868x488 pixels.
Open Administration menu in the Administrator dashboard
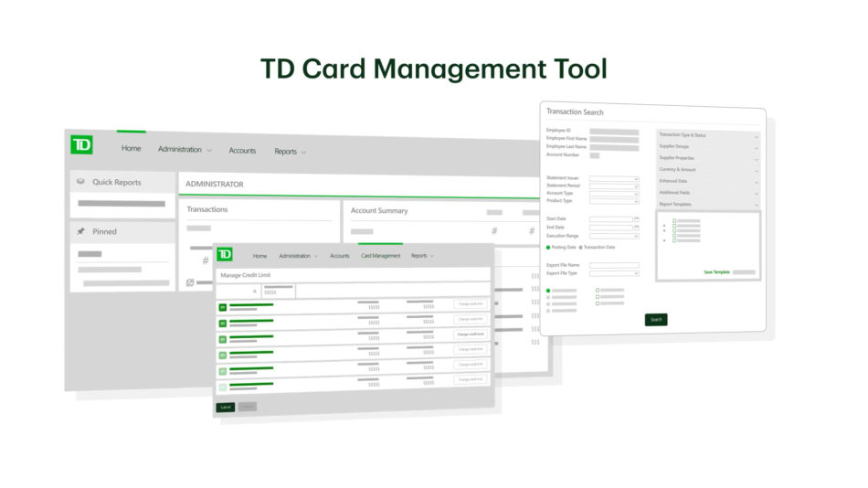tap(185, 150)
